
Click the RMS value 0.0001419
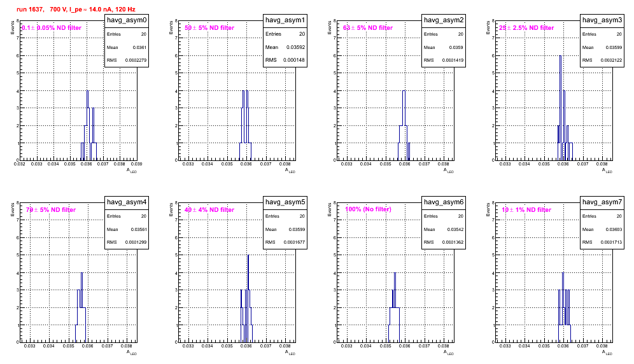click(x=453, y=60)
